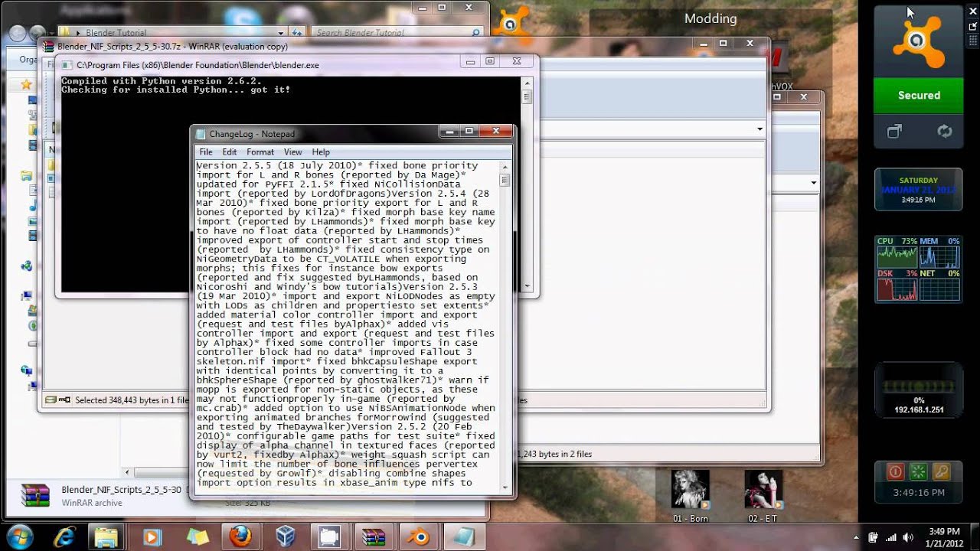980x551 pixels.
Task: Click the Favorites star in Explorer's sidebar
Action: point(26,84)
